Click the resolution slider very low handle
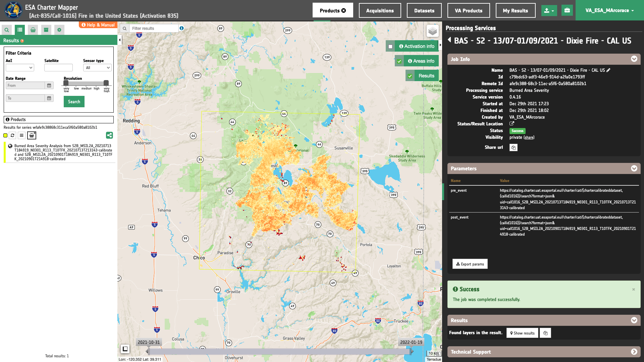The height and width of the screenshot is (362, 644). click(x=66, y=83)
